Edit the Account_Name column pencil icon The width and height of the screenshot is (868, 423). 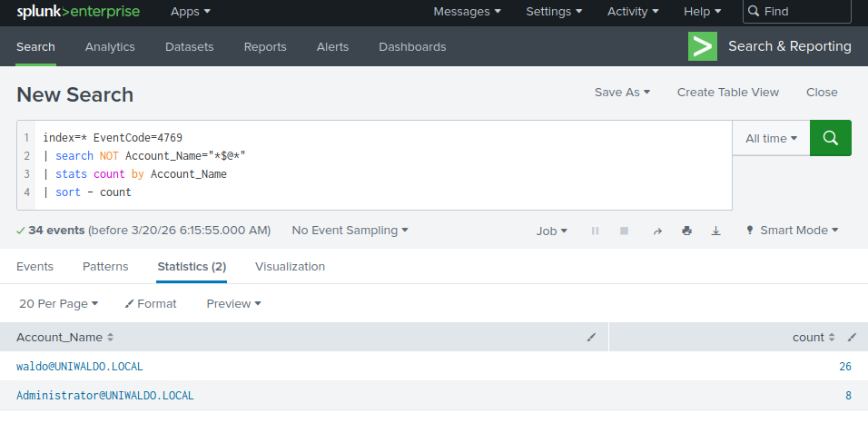(591, 337)
